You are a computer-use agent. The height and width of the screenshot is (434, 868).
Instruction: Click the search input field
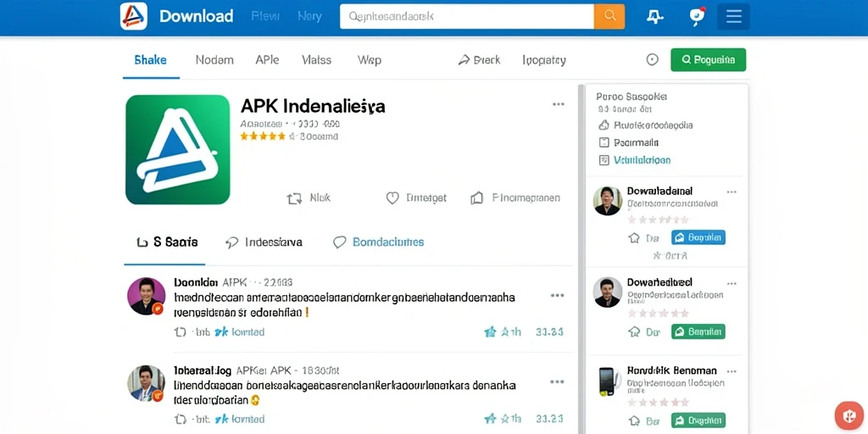[467, 16]
